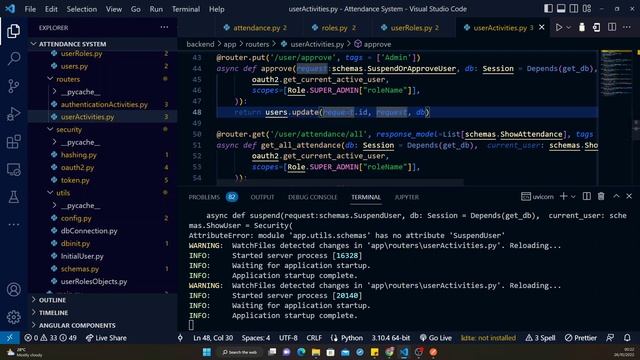Screen dimensions: 640x360
Task: Show problems count errors and warnings
Action: pos(50,338)
